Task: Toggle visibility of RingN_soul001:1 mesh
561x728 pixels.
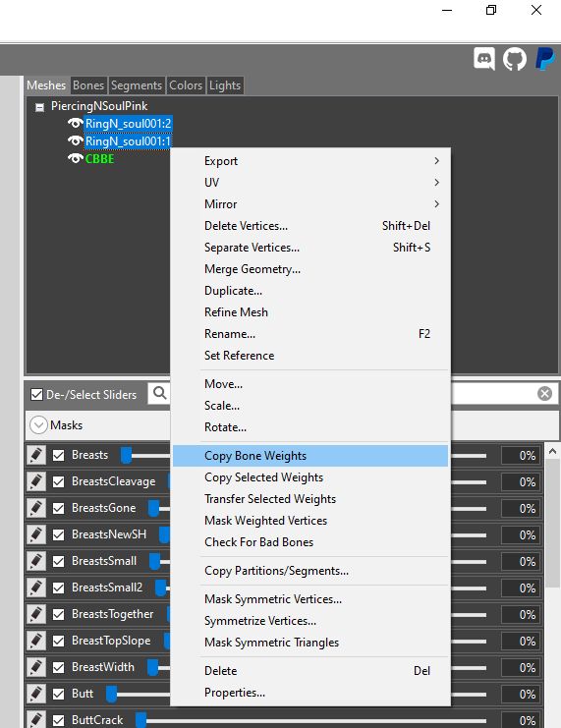Action: (76, 140)
